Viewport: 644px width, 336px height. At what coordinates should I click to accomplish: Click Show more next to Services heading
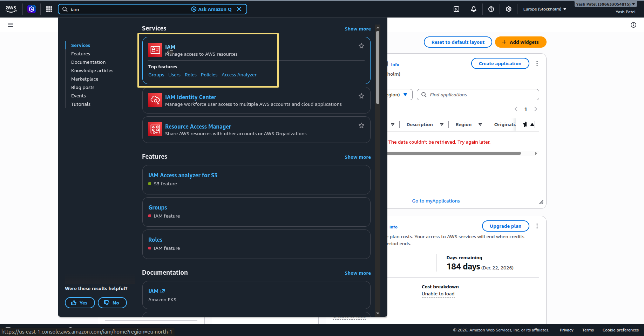click(358, 29)
